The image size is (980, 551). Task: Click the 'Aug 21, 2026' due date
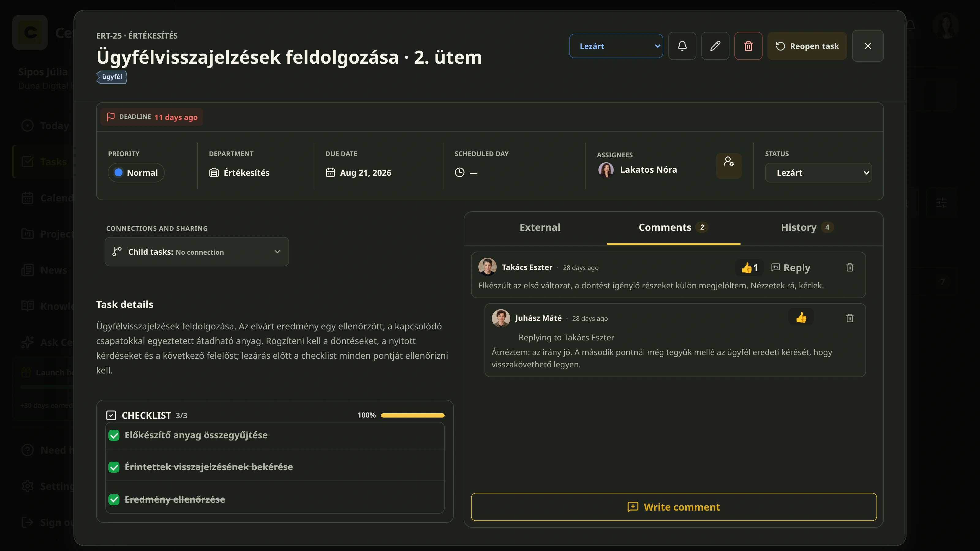pos(365,173)
